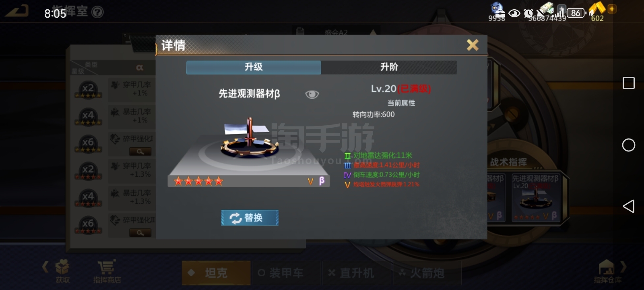Select the 升级 tab
644x290 pixels.
pyautogui.click(x=254, y=67)
